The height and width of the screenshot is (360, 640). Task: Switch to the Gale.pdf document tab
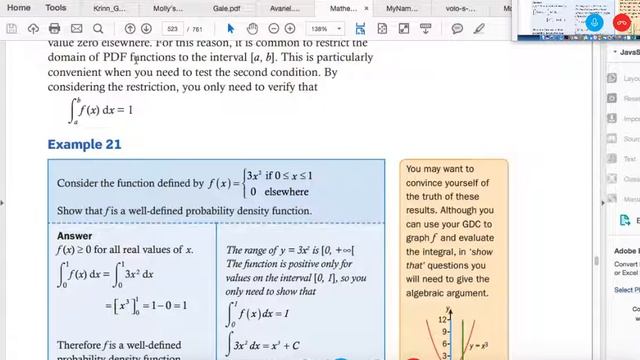tap(227, 8)
